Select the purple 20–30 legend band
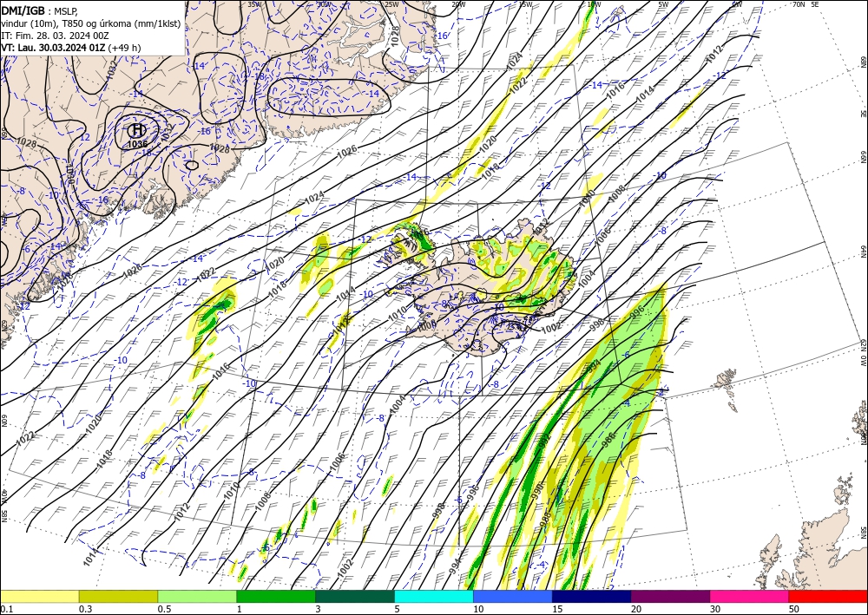Viewport: 868px width, 615px height. point(670,596)
